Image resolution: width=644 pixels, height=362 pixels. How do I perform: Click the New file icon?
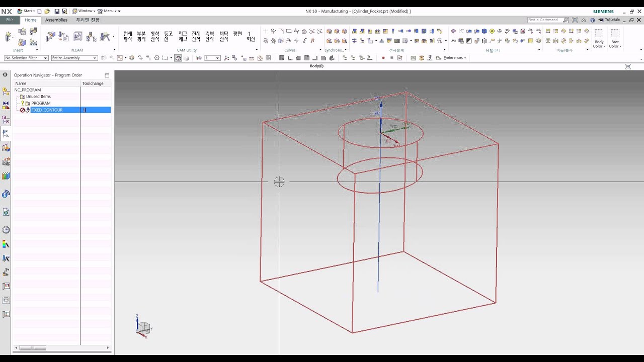pos(39,11)
